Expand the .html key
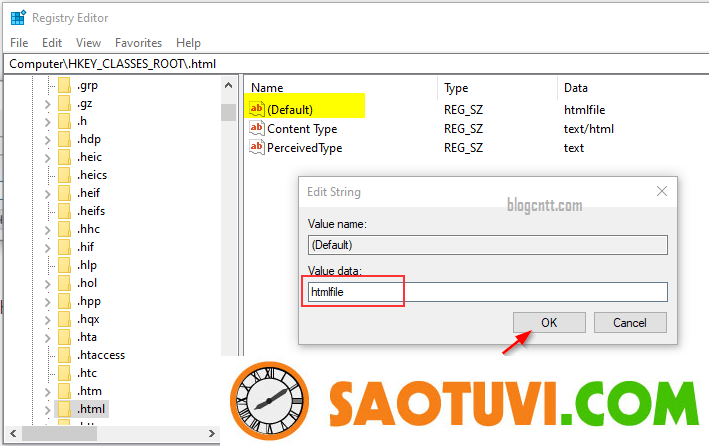The height and width of the screenshot is (446, 709). click(47, 410)
